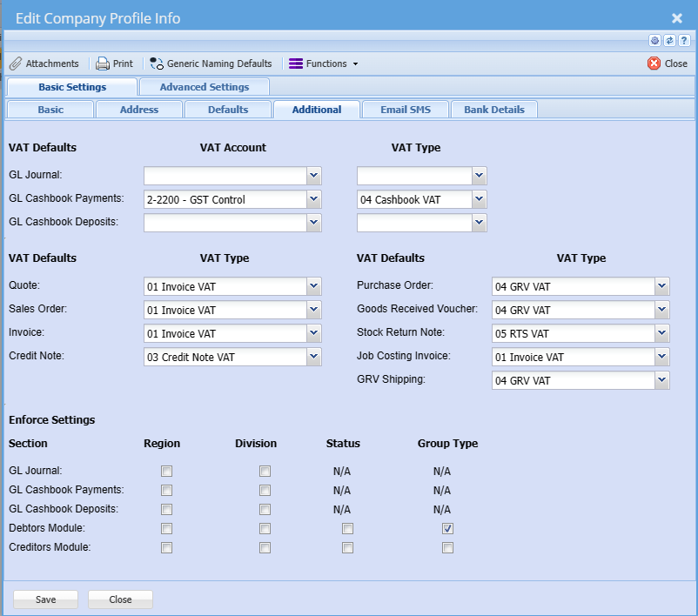Viewport: 698px width, 616px height.
Task: Check Division for GL Cashbook Payments
Action: coord(265,491)
